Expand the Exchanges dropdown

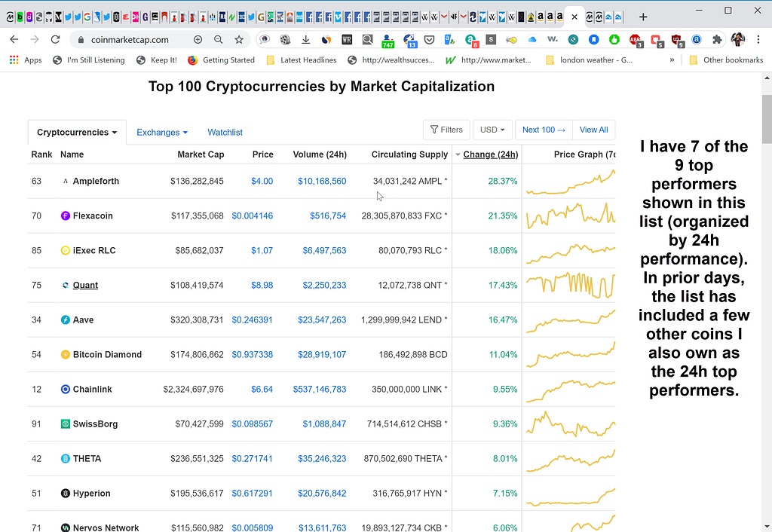coord(162,133)
